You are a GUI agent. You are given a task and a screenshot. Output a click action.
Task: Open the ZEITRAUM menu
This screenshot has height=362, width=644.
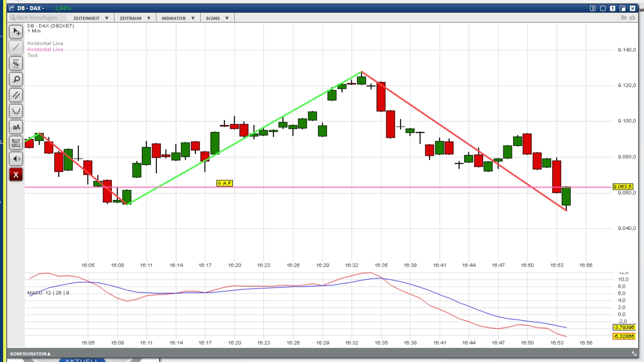click(134, 18)
